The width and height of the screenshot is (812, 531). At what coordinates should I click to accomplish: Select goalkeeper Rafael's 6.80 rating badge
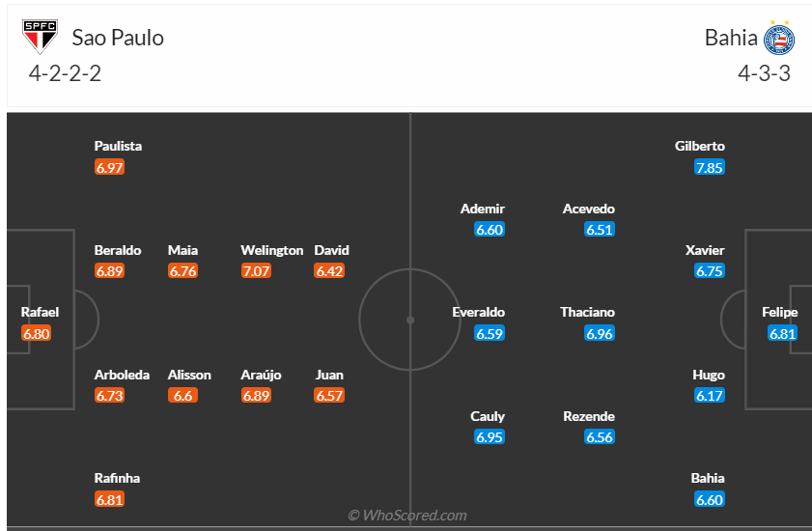point(36,334)
